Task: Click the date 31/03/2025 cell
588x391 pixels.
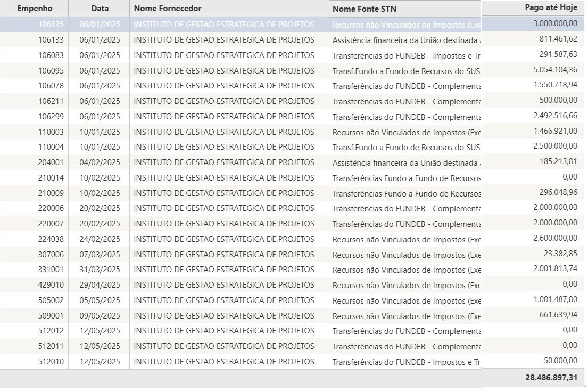Action: [x=100, y=270]
